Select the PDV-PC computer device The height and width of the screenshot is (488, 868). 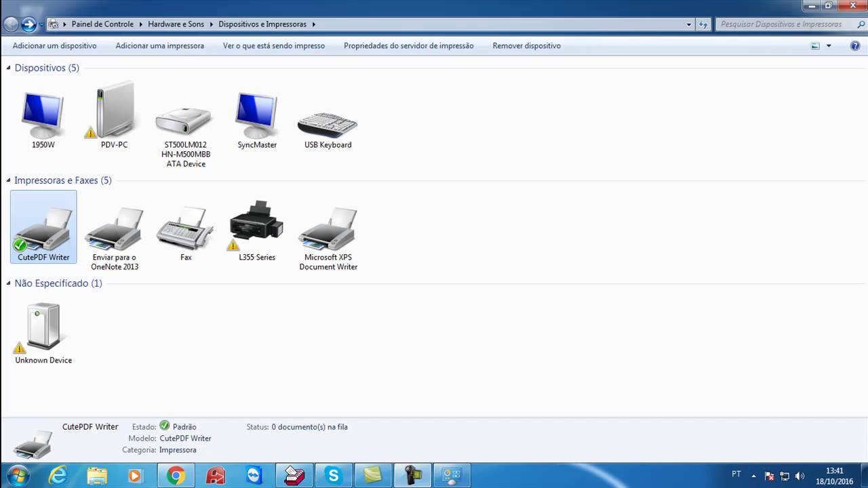point(113,115)
